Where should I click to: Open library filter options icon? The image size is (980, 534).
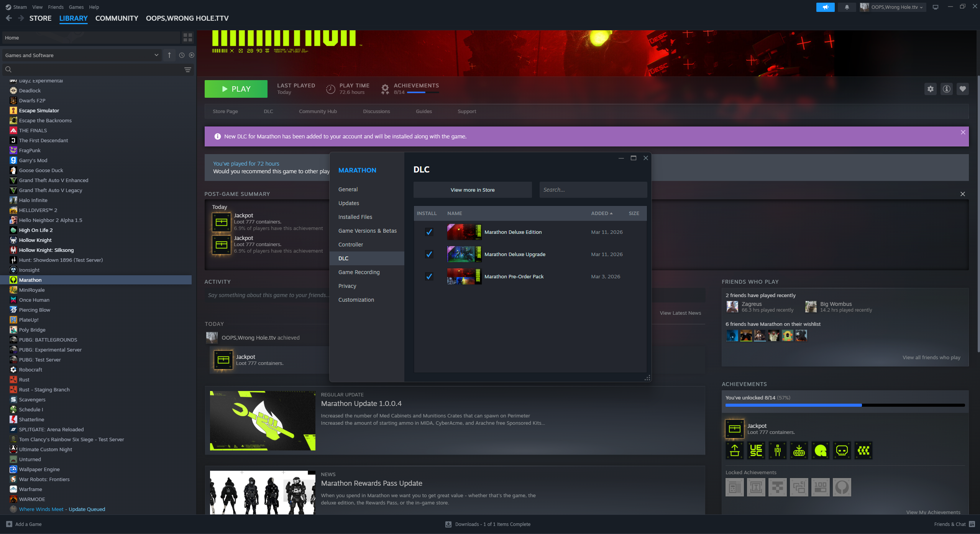click(187, 69)
